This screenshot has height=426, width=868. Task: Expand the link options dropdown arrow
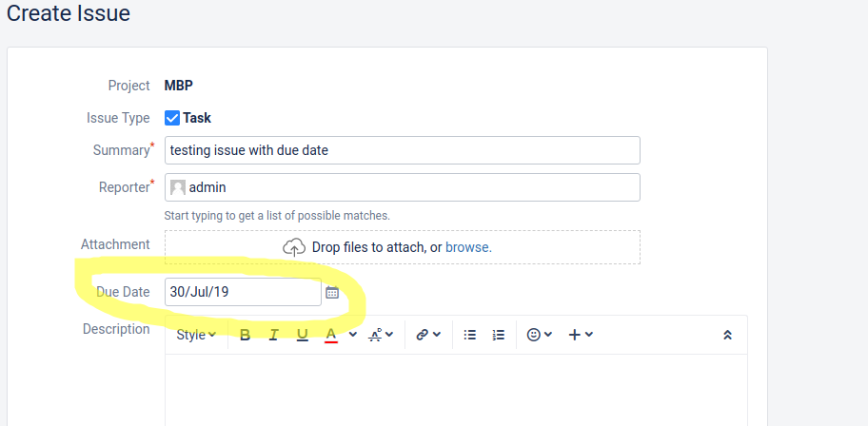coord(437,334)
